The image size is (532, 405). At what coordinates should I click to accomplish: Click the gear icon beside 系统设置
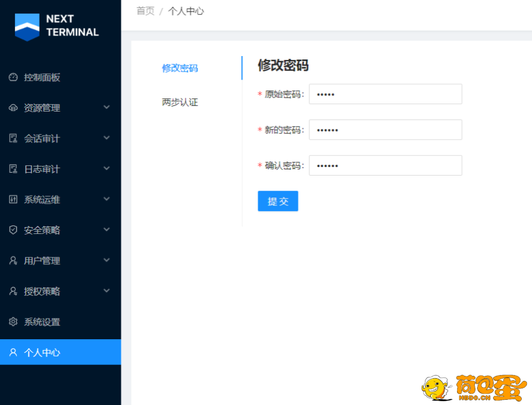click(x=13, y=321)
